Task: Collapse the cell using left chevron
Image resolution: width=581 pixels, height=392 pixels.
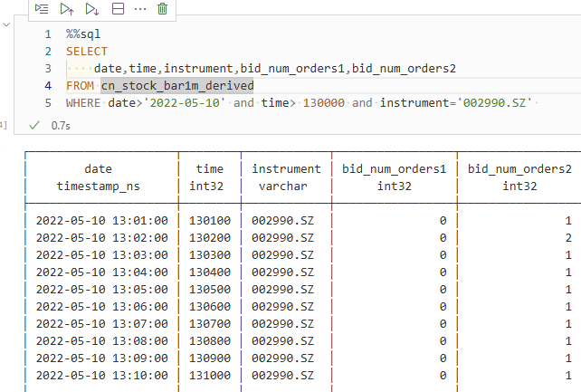Action: pyautogui.click(x=8, y=25)
